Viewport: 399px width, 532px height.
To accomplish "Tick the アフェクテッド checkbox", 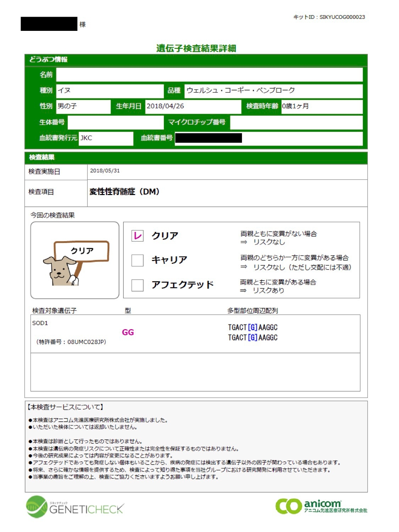I will (137, 285).
